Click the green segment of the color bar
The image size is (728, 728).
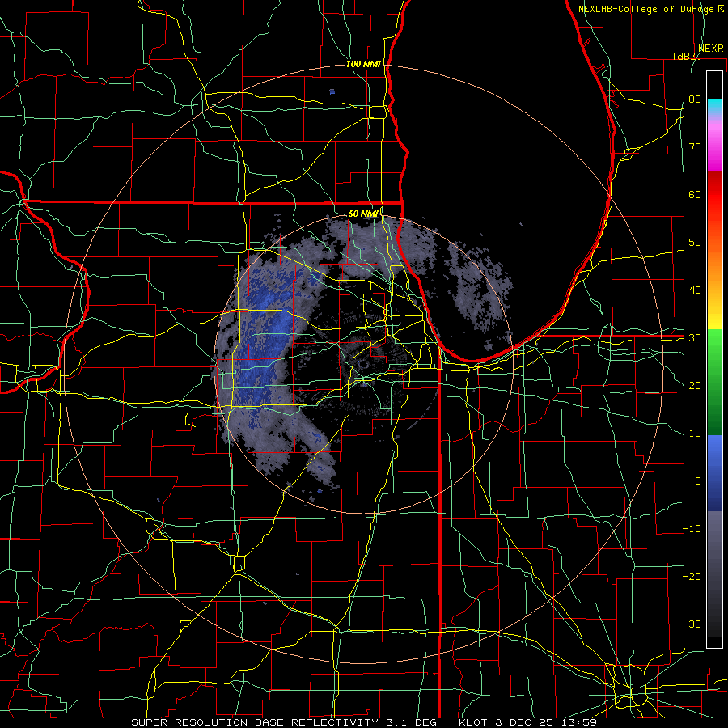(x=714, y=382)
